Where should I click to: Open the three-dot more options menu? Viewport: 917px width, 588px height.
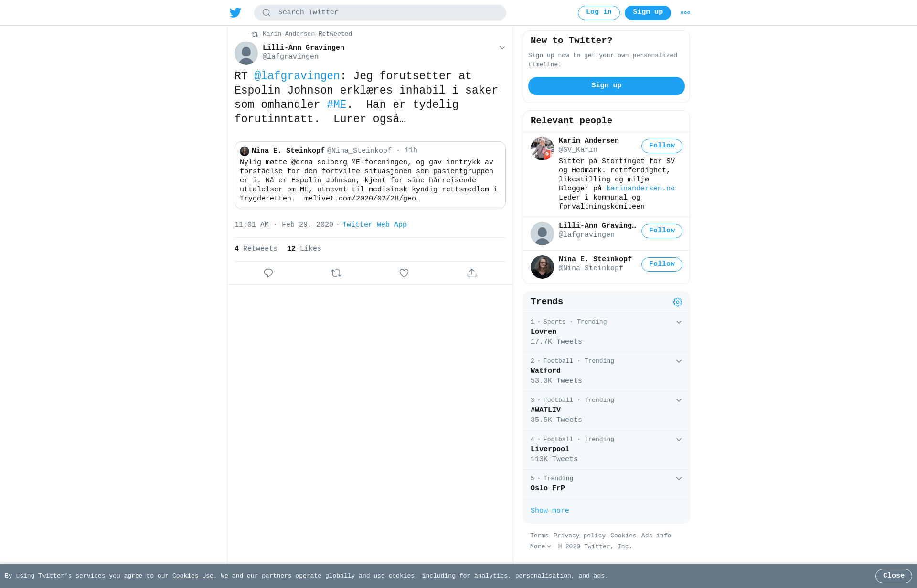pos(685,13)
